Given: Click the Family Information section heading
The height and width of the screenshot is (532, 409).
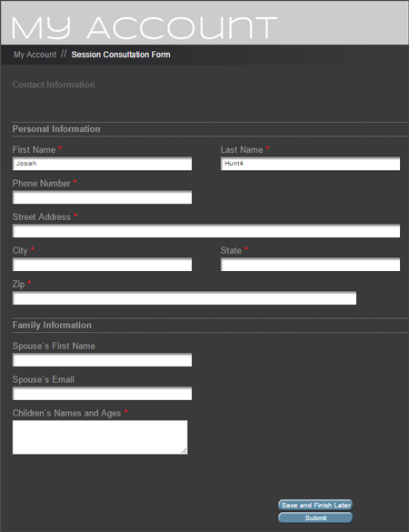Looking at the screenshot, I should click(x=52, y=325).
